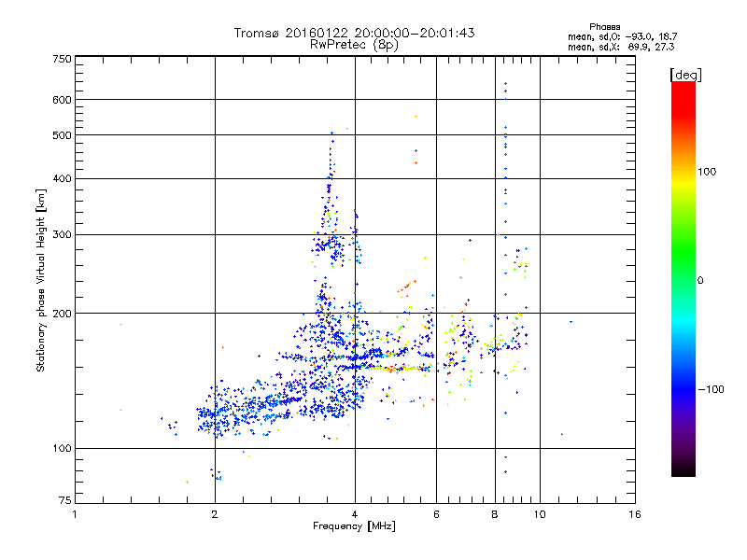747x560 pixels.
Task: Click the y-axis label "300"
Action: (x=62, y=234)
